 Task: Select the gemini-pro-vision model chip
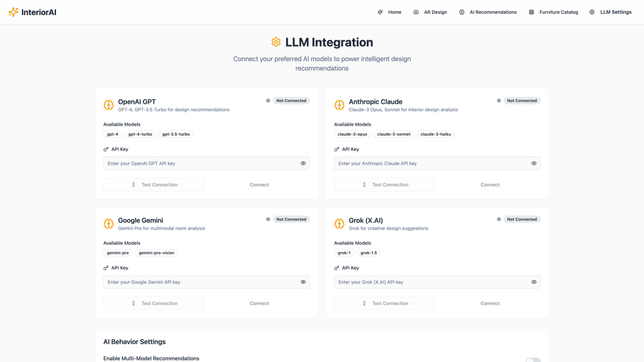[x=157, y=253]
